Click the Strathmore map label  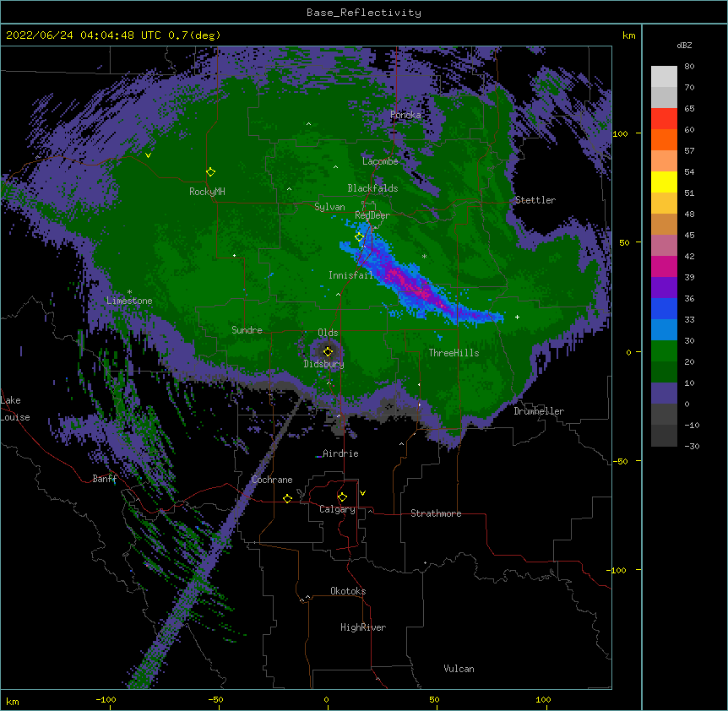tap(436, 513)
